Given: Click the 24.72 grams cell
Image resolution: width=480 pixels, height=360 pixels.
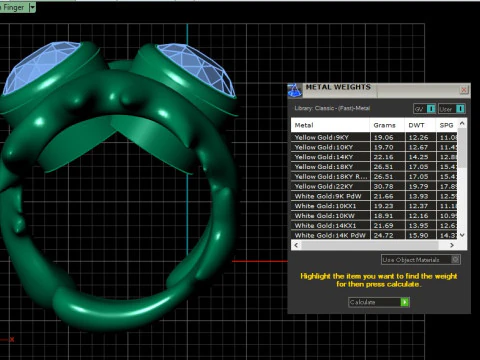Looking at the screenshot, I should pyautogui.click(x=388, y=235).
